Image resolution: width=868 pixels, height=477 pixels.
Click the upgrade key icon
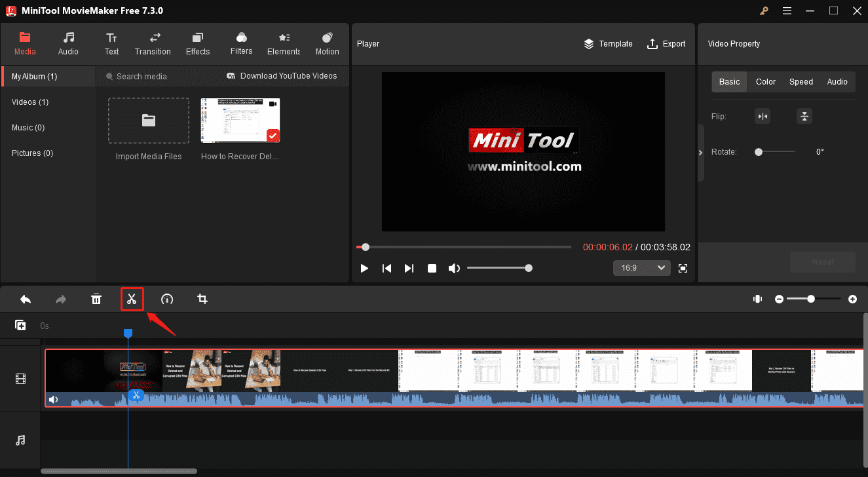click(x=764, y=11)
